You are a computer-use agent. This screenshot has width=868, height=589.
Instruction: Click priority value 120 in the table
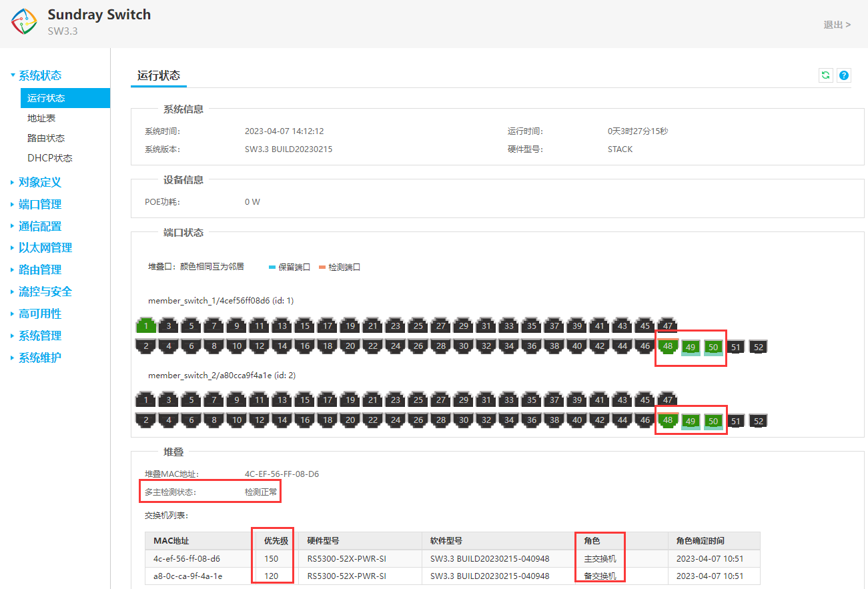pos(271,576)
